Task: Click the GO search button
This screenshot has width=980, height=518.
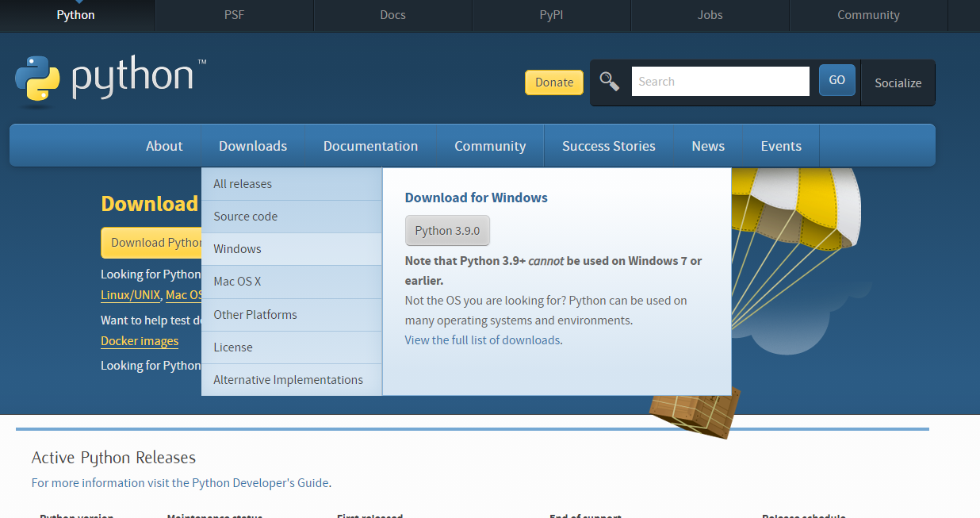Action: click(x=837, y=80)
